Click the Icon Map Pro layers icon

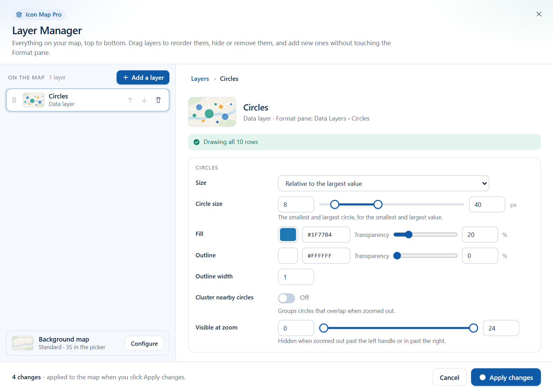(19, 15)
